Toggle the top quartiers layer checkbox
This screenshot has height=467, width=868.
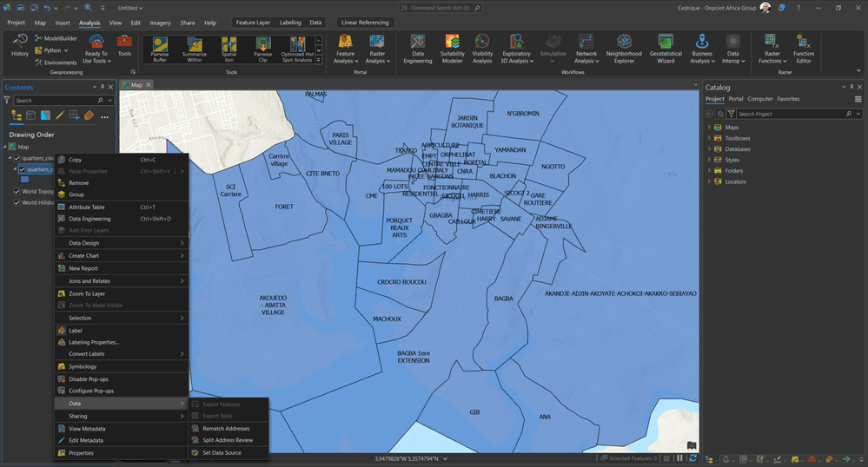17,158
